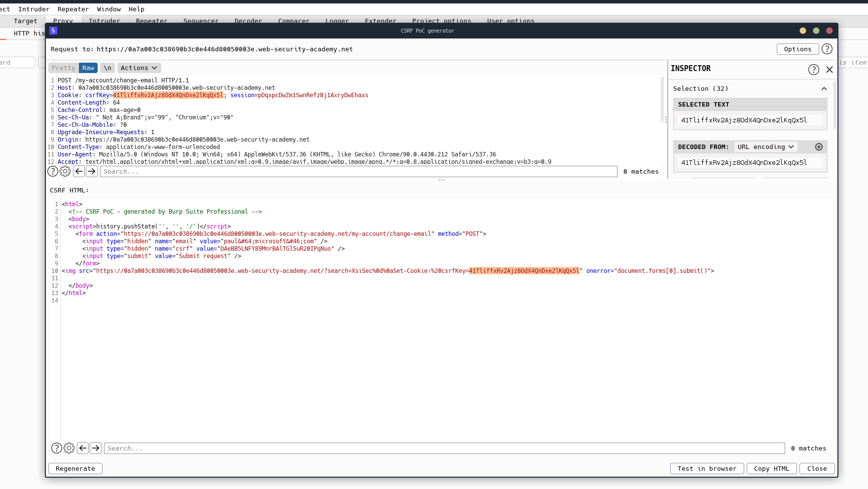Toggle the \n non-printable characters view
Screen dimensions: 868x489
(x=108, y=68)
